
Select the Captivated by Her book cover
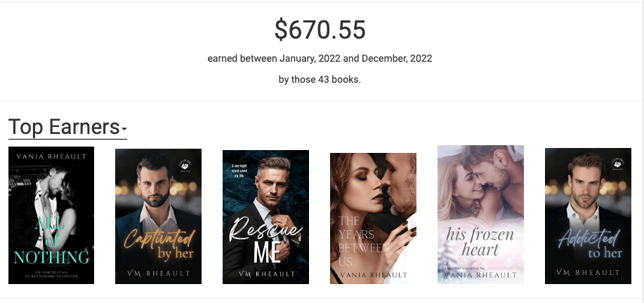pyautogui.click(x=158, y=216)
